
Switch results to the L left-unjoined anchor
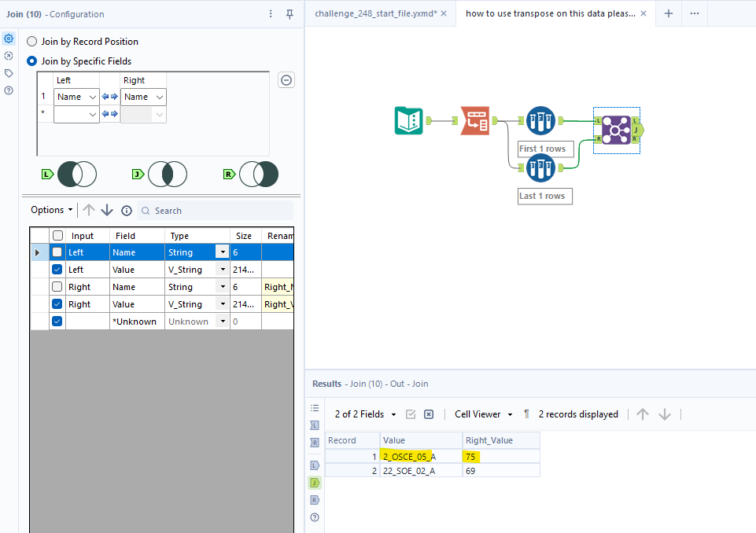tap(314, 465)
